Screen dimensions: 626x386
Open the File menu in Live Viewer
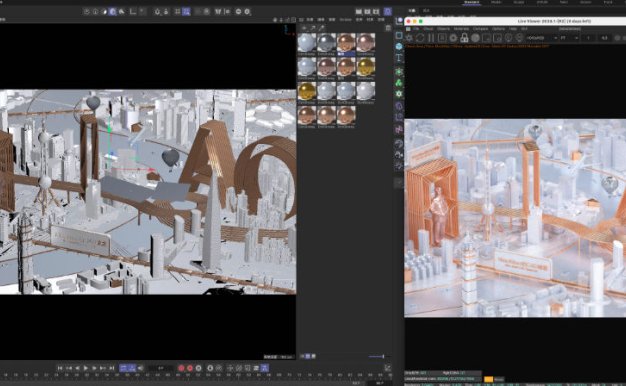pos(416,29)
